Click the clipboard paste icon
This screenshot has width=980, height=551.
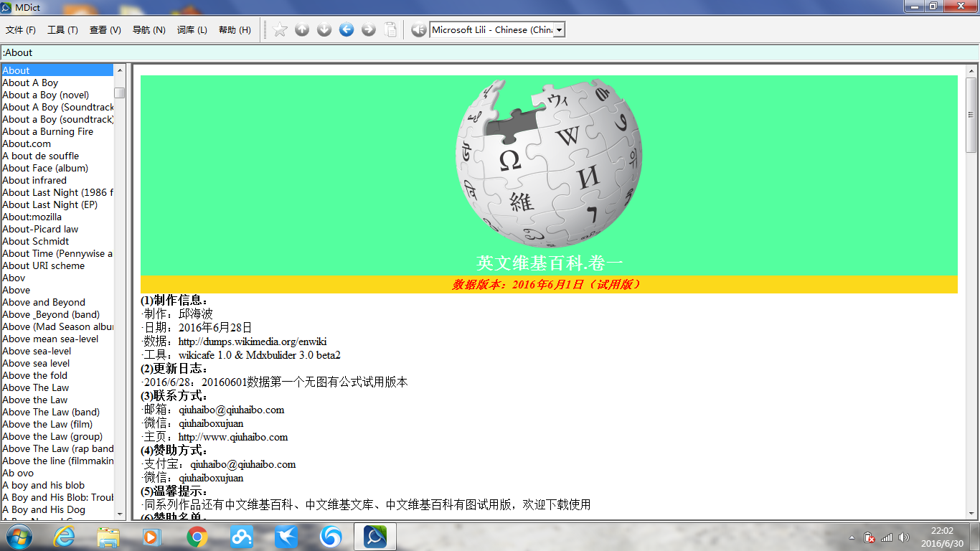(x=391, y=29)
